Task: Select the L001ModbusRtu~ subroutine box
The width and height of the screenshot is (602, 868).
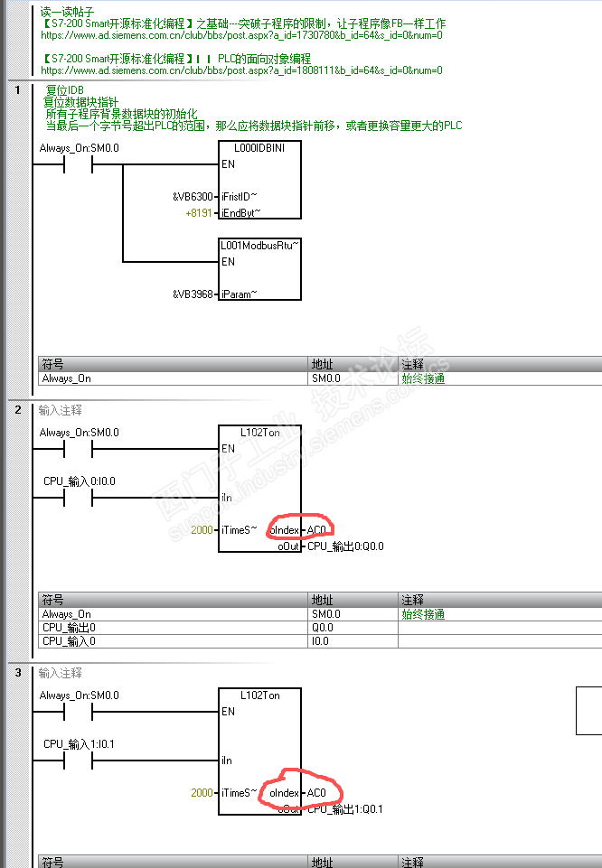Action: coord(259,269)
